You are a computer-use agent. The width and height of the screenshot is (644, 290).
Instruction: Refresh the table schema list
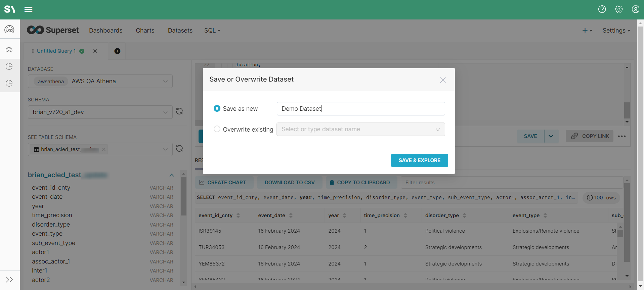[179, 149]
